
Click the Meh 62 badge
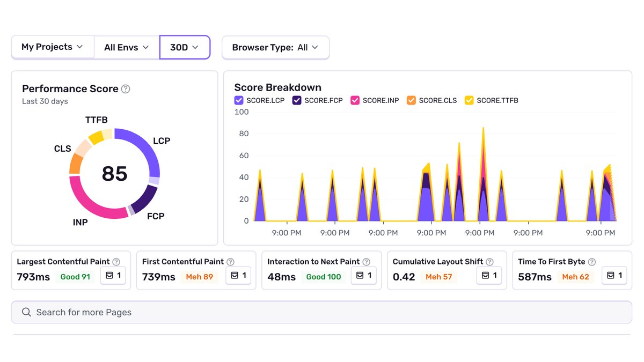(x=575, y=277)
